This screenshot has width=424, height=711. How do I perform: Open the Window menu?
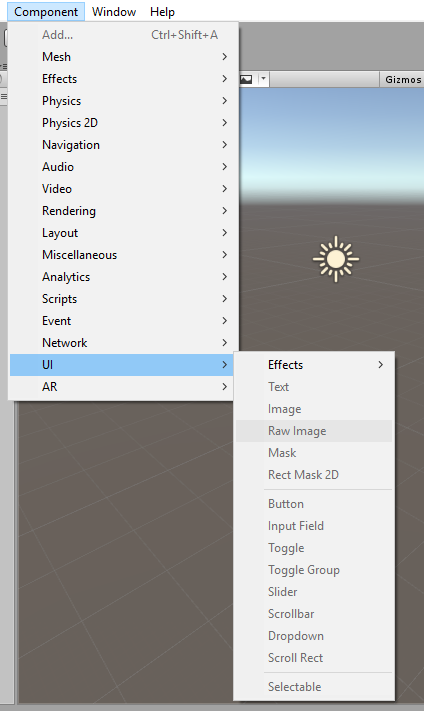coord(114,11)
